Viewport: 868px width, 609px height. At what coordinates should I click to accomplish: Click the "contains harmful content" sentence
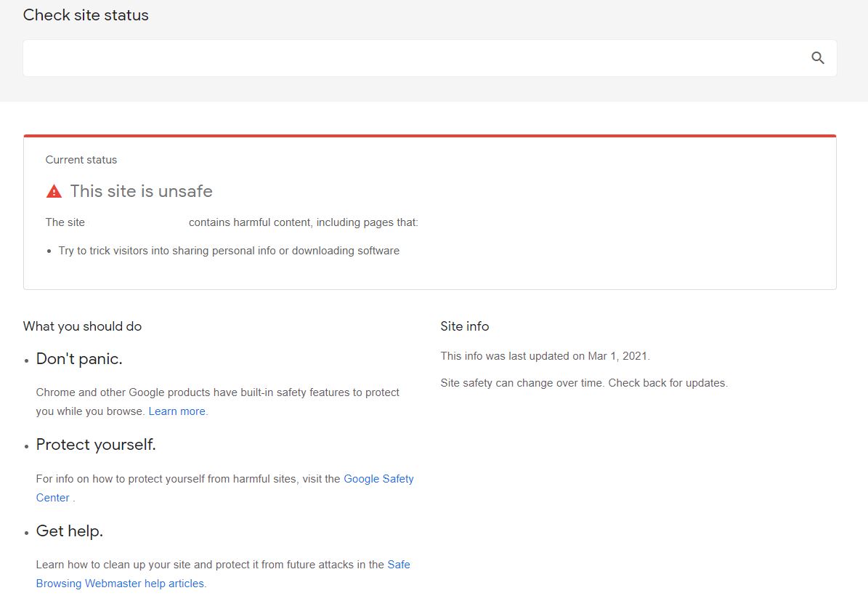(x=303, y=222)
